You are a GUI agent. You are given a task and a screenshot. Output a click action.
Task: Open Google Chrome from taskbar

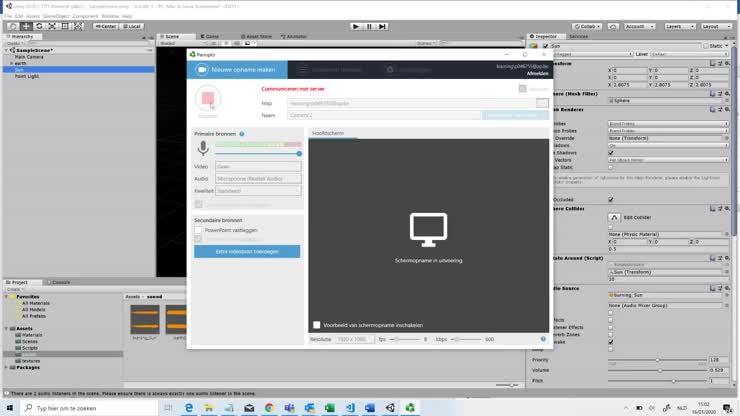(269, 408)
